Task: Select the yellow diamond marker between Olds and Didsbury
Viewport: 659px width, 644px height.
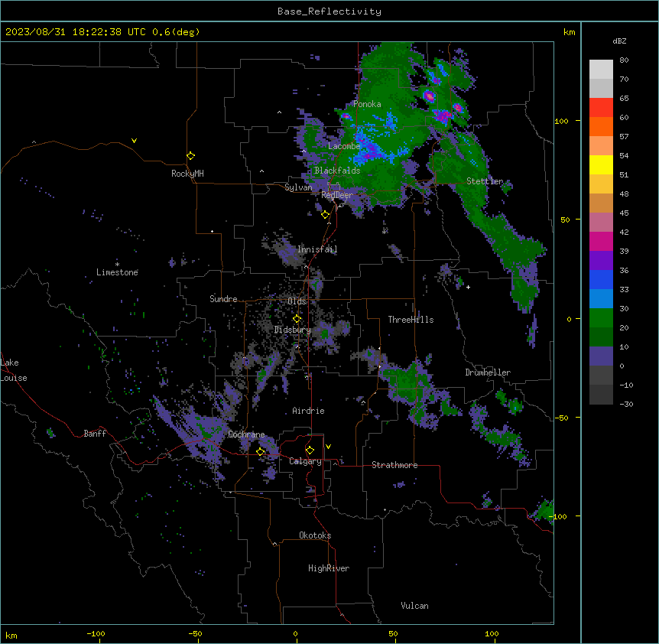Action: coord(297,318)
